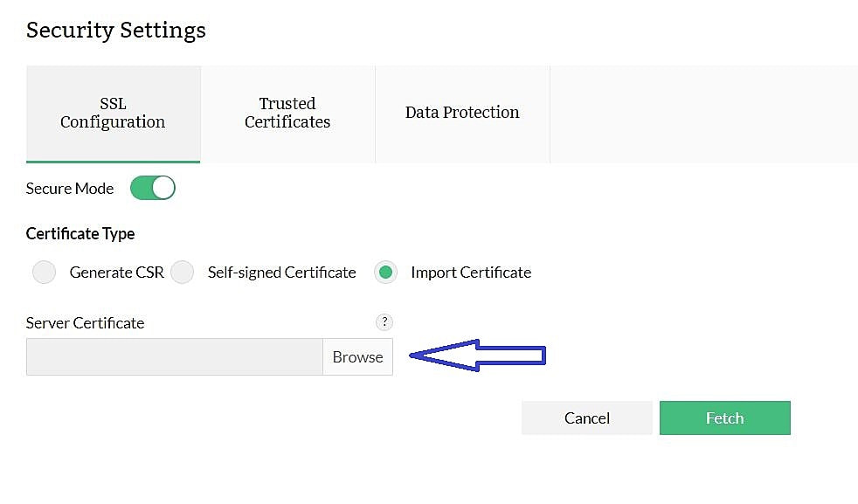Image resolution: width=858 pixels, height=504 pixels.
Task: Click the Self-signed Certificate label text
Action: click(x=281, y=273)
